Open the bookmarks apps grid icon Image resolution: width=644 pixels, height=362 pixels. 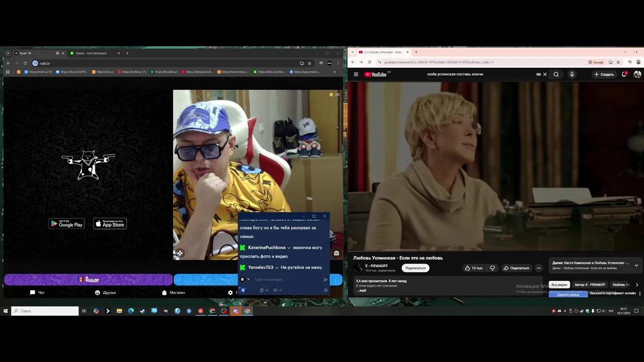pyautogui.click(x=8, y=72)
